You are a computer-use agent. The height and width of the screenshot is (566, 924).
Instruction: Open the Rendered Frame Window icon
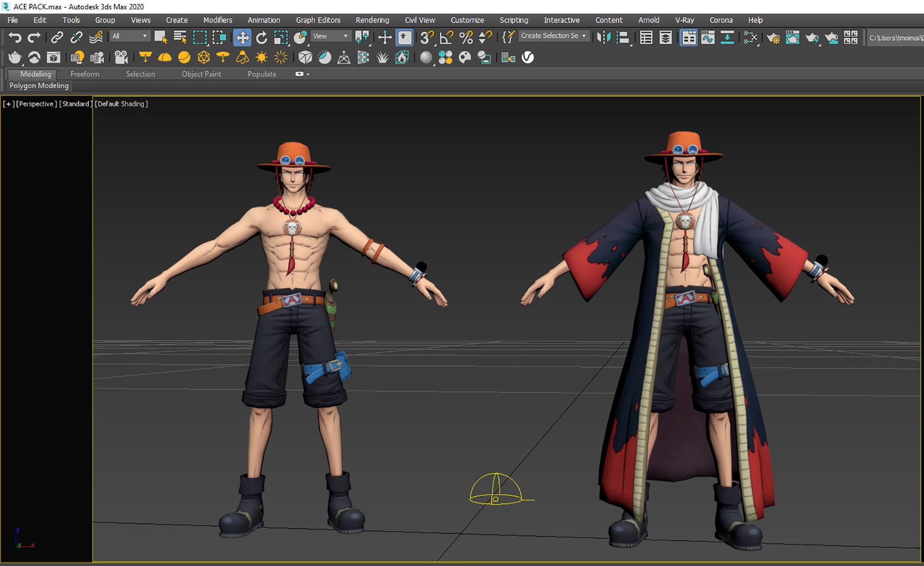792,38
